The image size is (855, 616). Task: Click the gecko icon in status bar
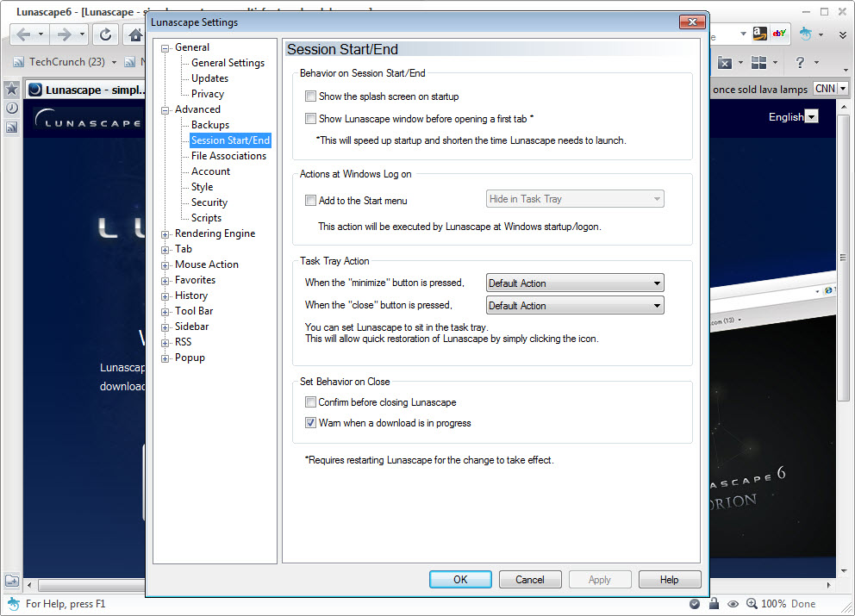pyautogui.click(x=13, y=603)
